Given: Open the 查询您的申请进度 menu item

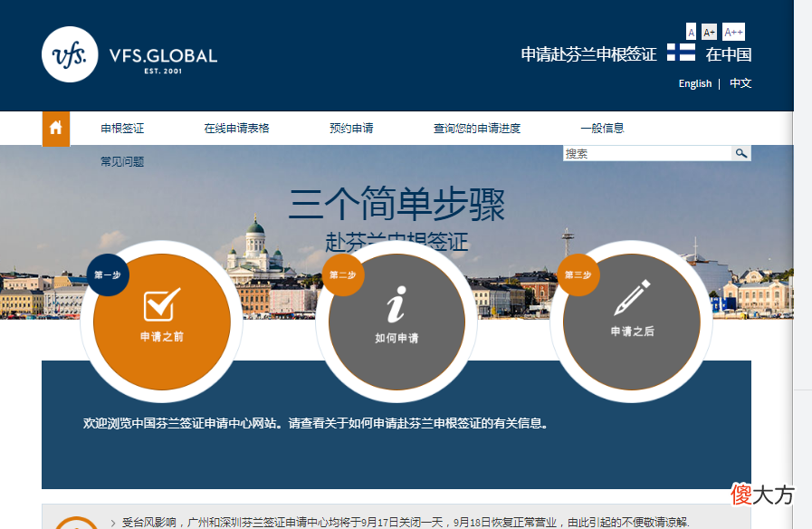Looking at the screenshot, I should 477,128.
